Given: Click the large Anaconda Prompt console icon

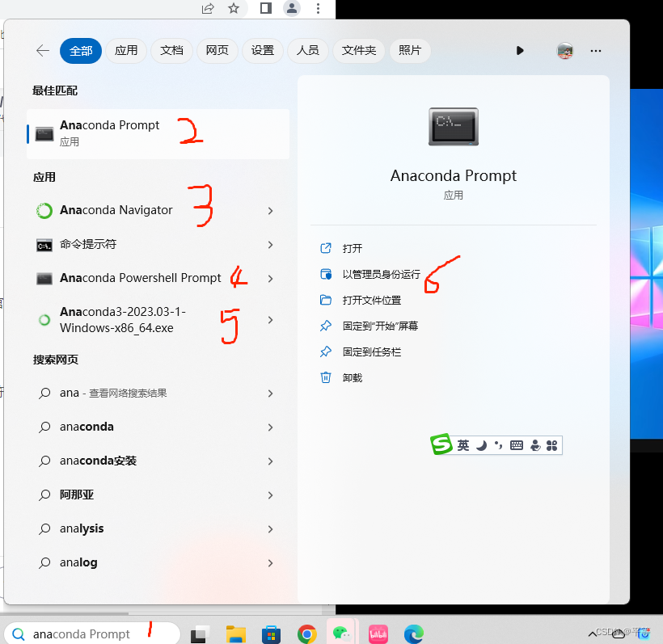Looking at the screenshot, I should point(454,127).
